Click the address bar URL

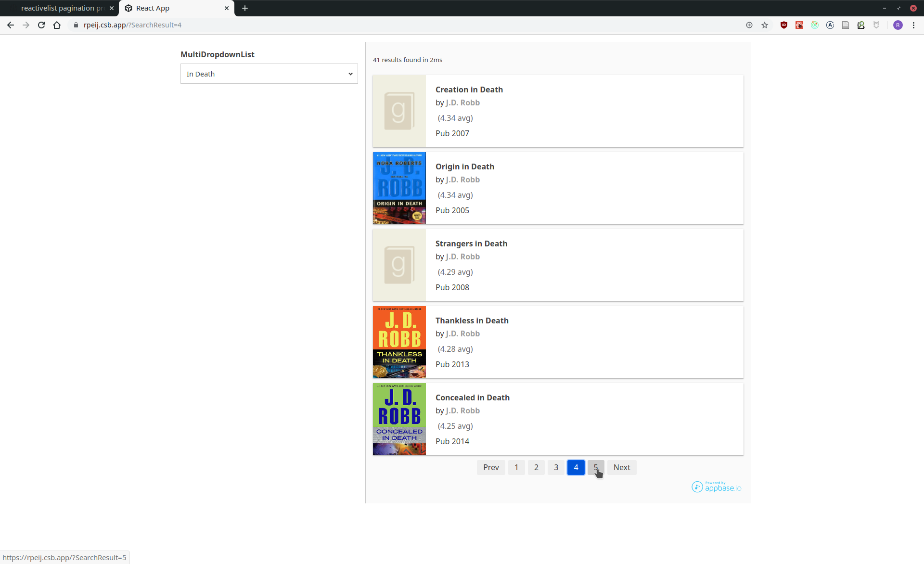pyautogui.click(x=132, y=25)
